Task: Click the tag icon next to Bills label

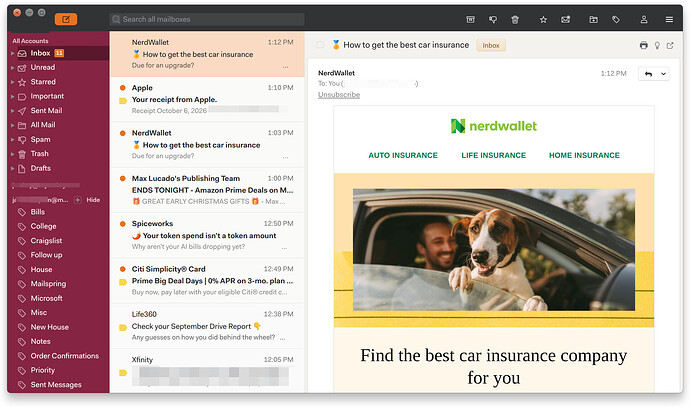Action: tap(22, 212)
